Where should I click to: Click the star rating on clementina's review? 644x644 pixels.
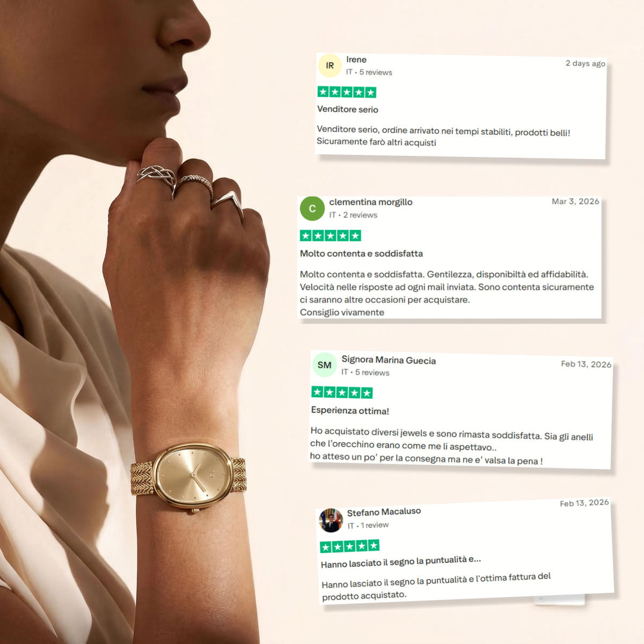[331, 236]
